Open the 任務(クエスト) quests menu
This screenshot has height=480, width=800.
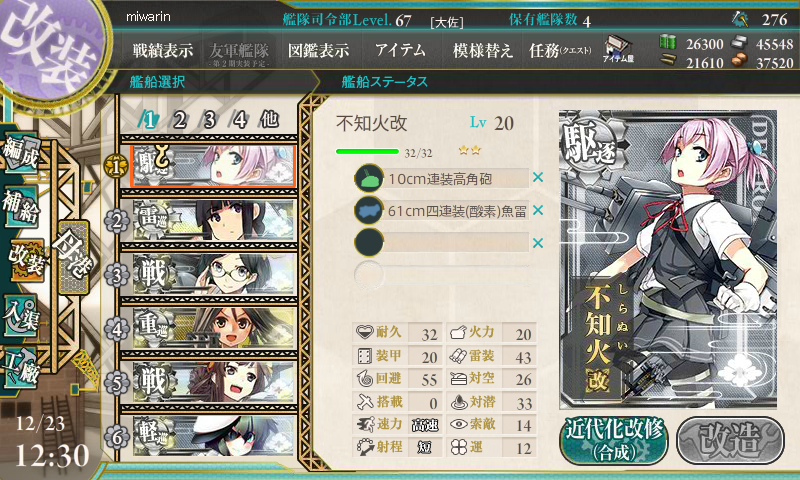click(x=560, y=50)
